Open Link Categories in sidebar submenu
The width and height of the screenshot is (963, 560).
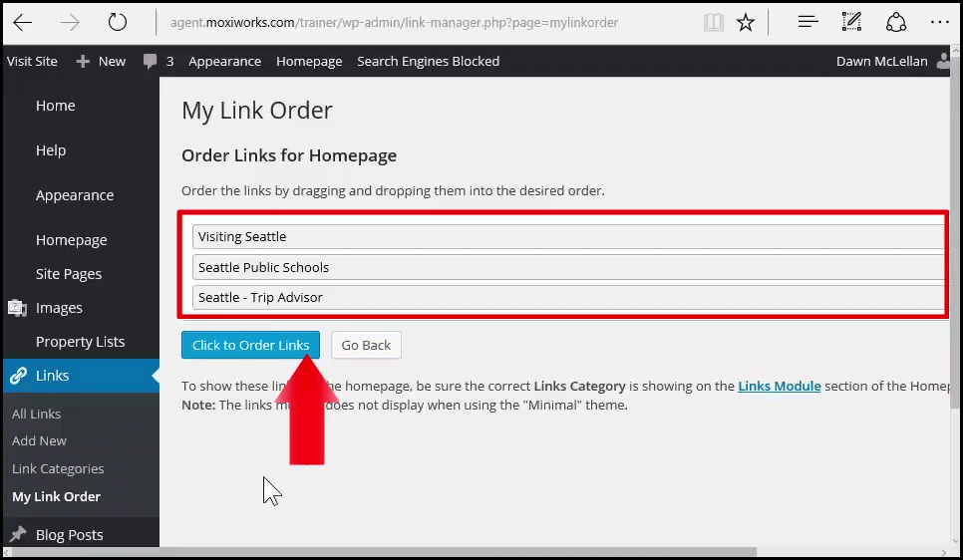click(58, 468)
